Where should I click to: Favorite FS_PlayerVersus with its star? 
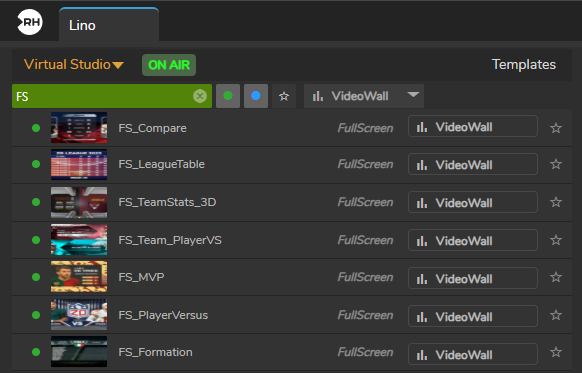click(556, 315)
